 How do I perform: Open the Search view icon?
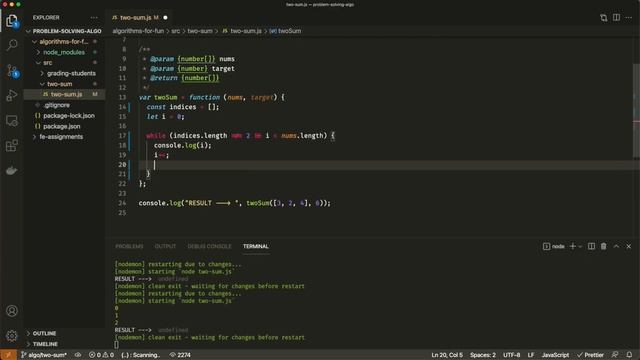[x=11, y=45]
